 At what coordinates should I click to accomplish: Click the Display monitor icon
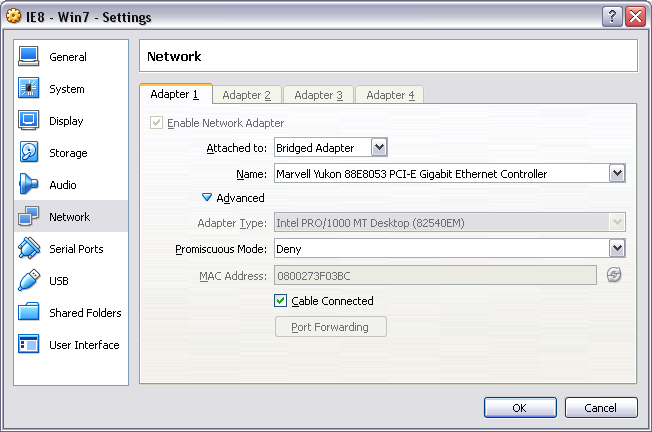click(28, 121)
